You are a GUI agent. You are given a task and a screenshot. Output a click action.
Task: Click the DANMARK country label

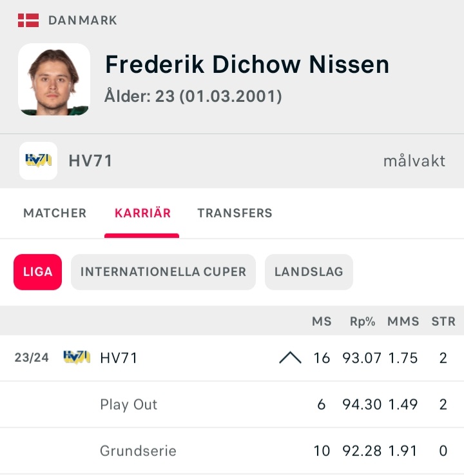point(82,21)
